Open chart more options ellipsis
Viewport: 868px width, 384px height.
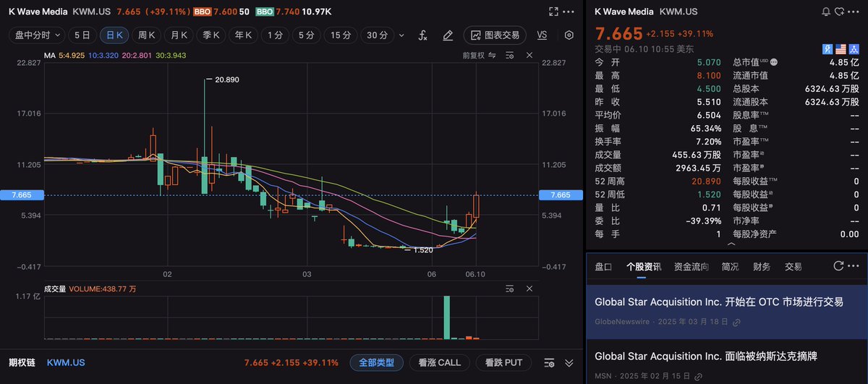point(569,12)
